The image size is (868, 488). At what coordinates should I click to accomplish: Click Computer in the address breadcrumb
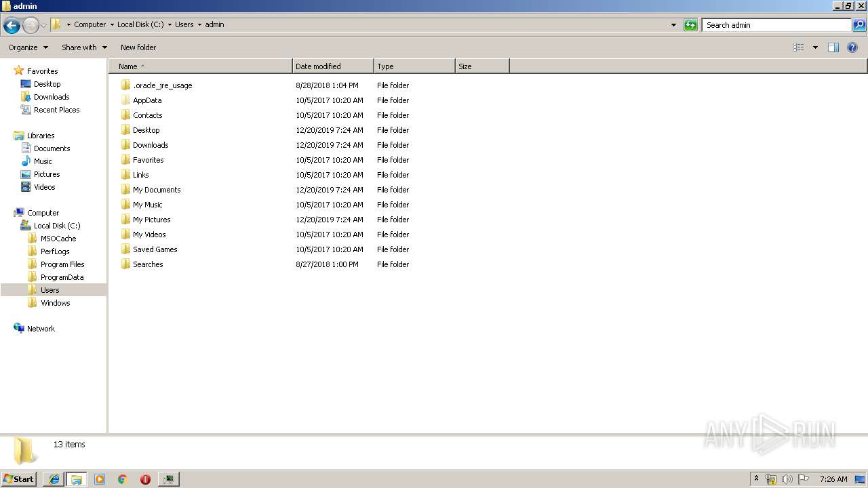pyautogui.click(x=90, y=24)
